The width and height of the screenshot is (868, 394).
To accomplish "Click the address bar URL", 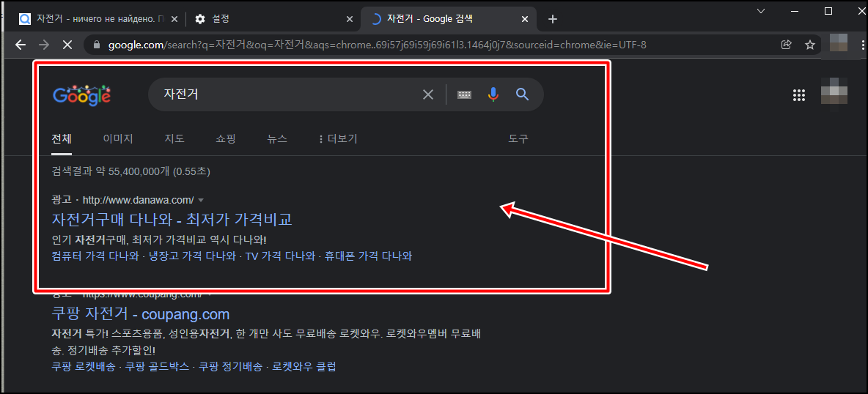I will [x=377, y=45].
